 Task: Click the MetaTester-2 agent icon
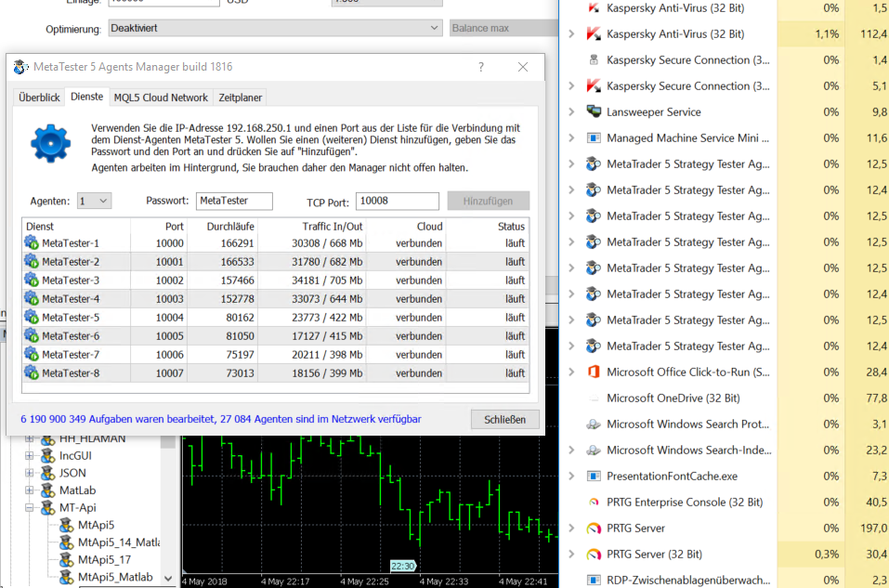(x=32, y=261)
